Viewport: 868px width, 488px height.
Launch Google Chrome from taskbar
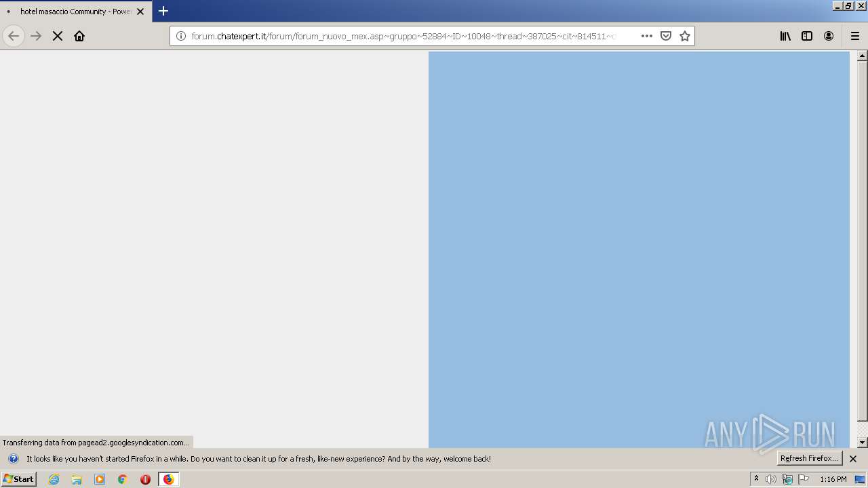[x=123, y=479]
